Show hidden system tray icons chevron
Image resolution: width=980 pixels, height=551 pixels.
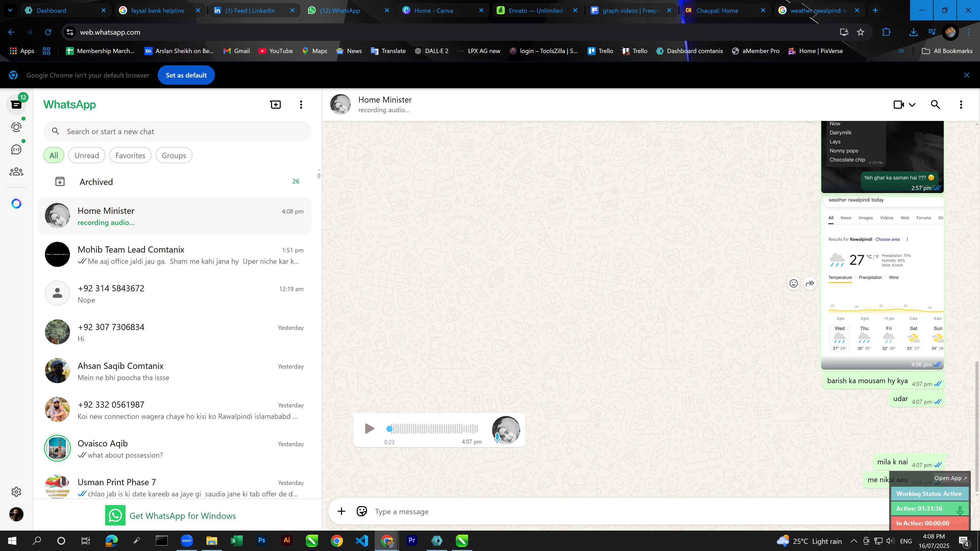pos(853,541)
